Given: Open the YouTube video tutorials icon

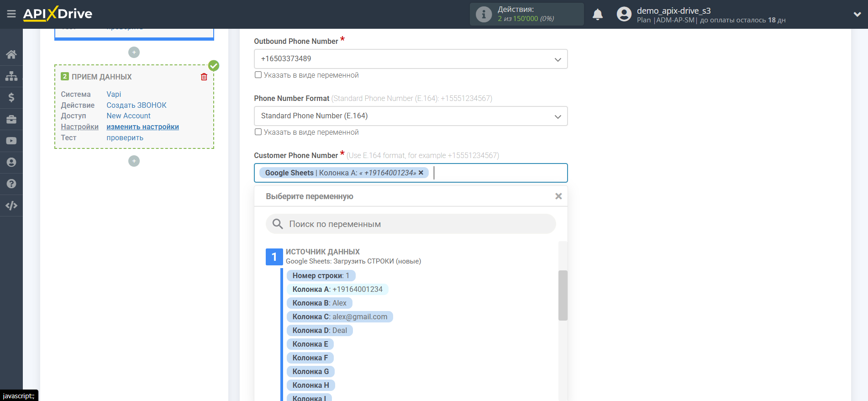Looking at the screenshot, I should 11,141.
